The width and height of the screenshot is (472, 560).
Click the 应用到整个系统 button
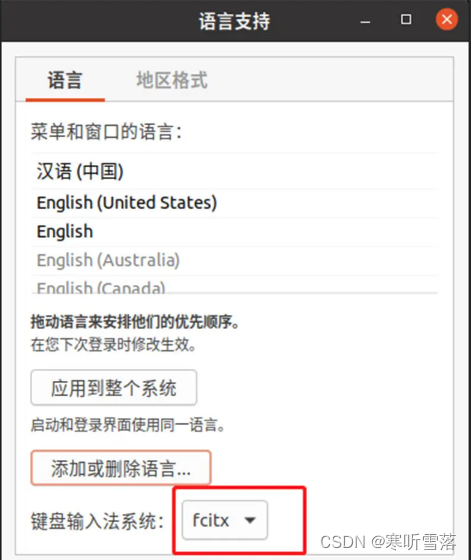pos(114,388)
